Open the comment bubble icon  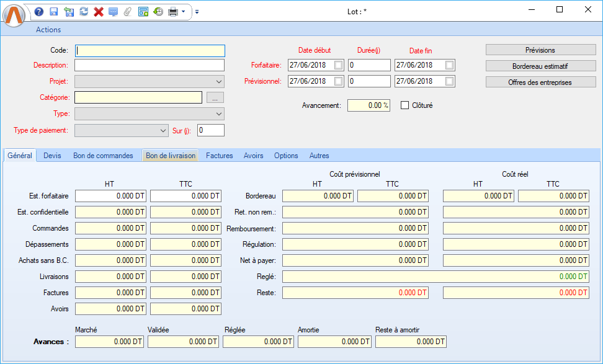tap(113, 11)
